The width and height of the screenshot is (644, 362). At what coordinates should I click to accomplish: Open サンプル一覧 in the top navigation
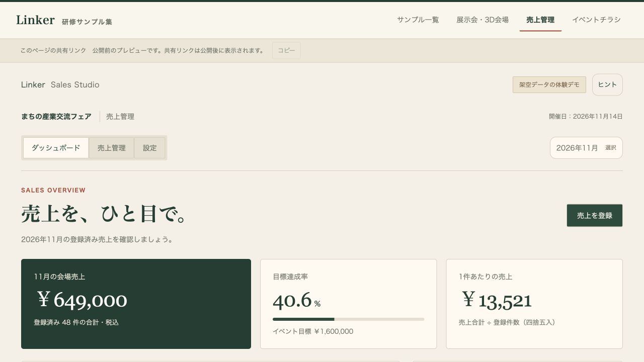tap(418, 20)
